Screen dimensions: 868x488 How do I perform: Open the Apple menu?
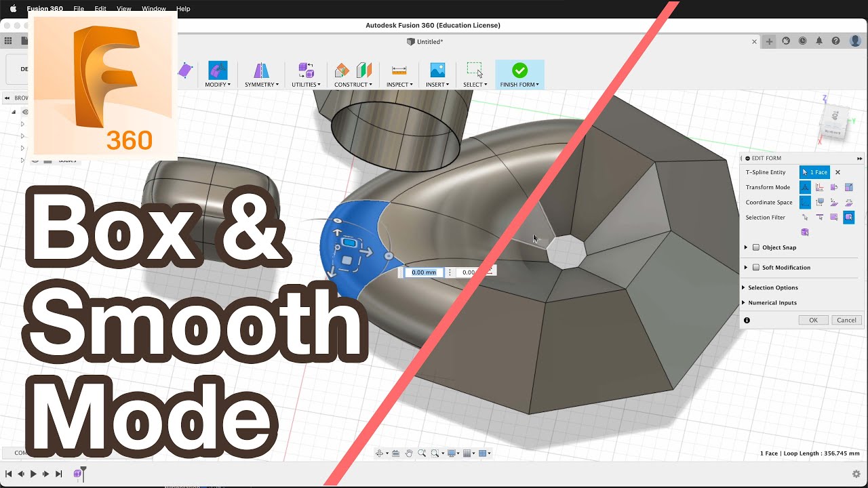click(x=13, y=9)
